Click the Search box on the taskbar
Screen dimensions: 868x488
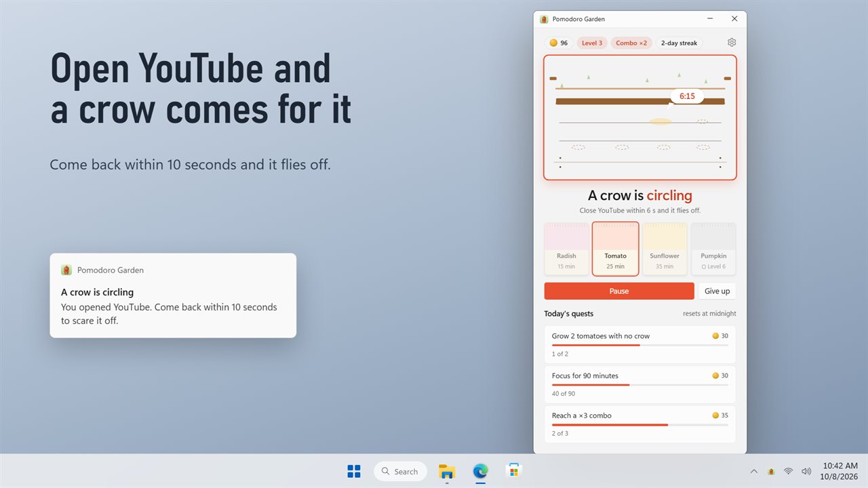400,471
